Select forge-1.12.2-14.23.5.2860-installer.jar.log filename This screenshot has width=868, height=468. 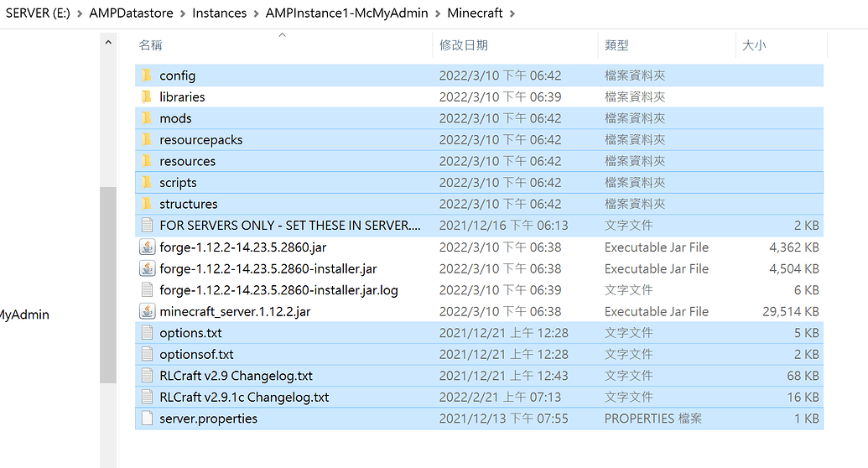pyautogui.click(x=278, y=289)
